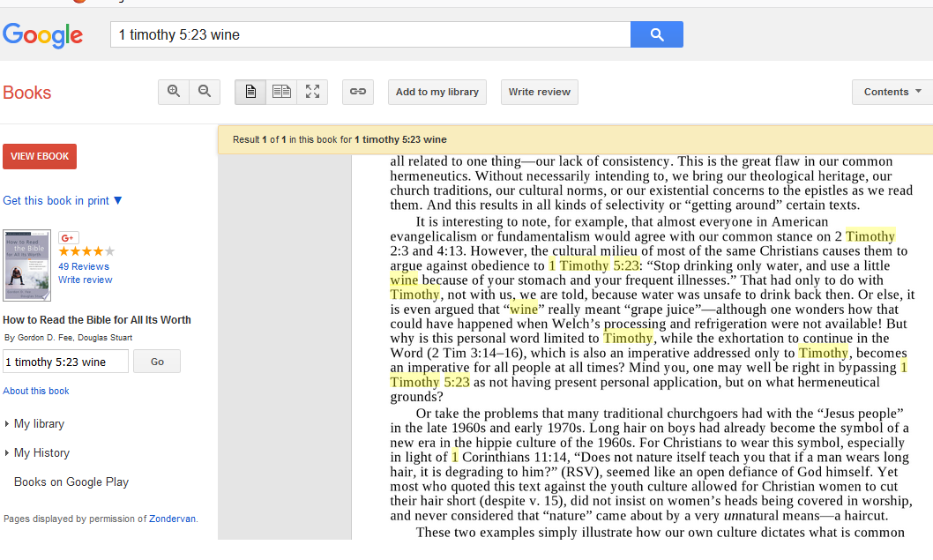Zoom out of the book page
The width and height of the screenshot is (933, 560).
(205, 92)
